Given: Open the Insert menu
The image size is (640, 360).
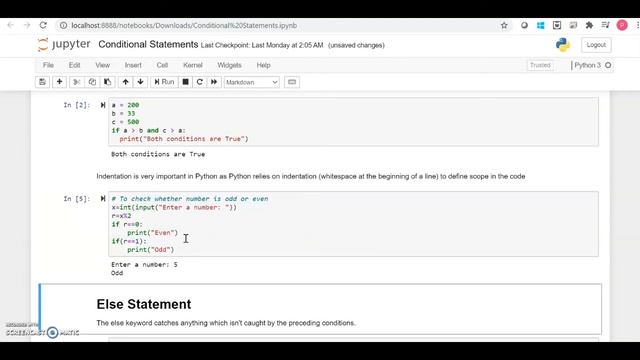Looking at the screenshot, I should pos(133,65).
